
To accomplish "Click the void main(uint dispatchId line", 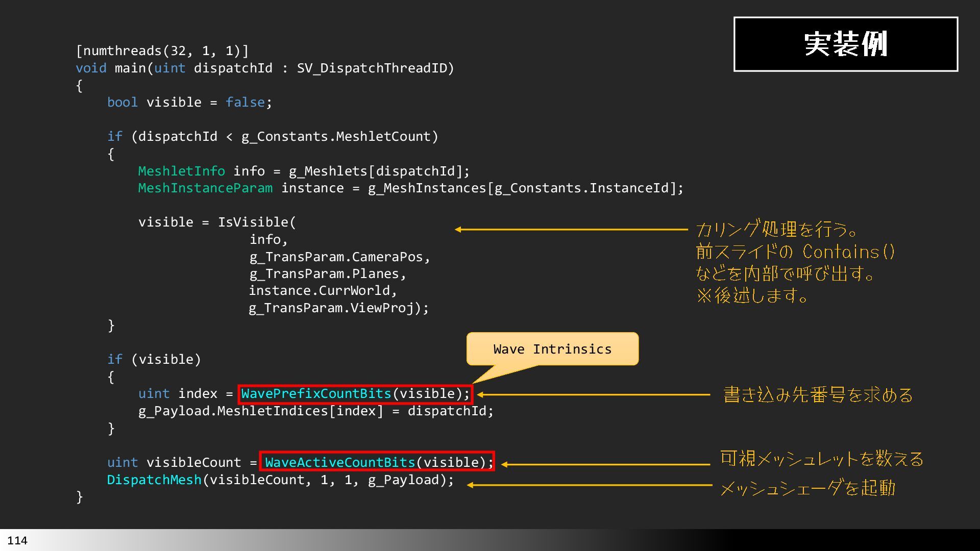I will (265, 68).
